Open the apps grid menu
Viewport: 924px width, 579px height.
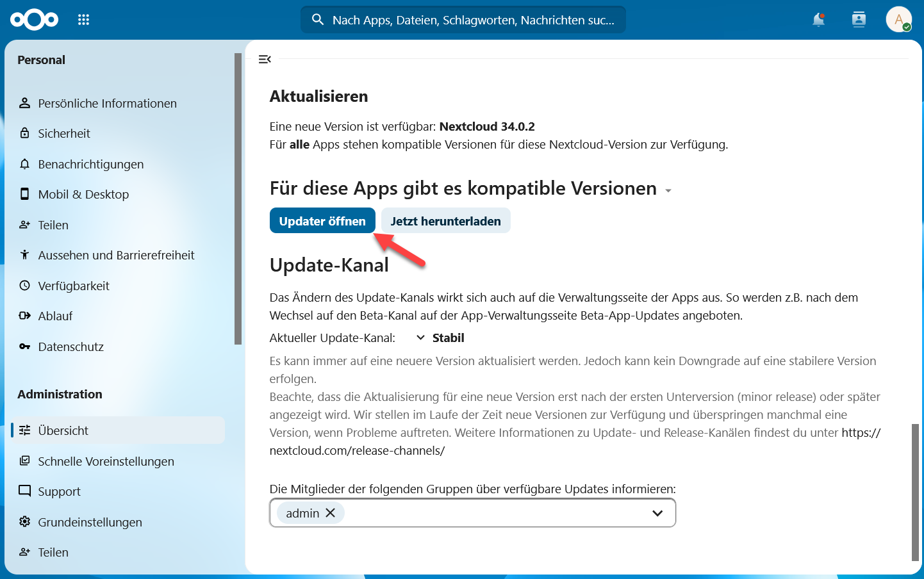click(83, 20)
